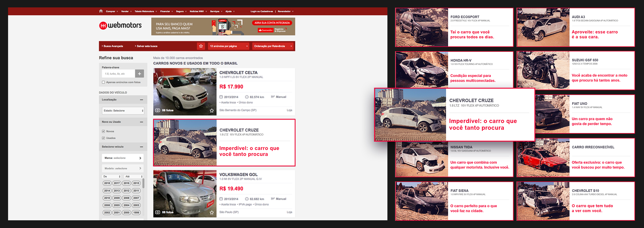Open Revendedor menu
The width and height of the screenshot is (644, 228).
tap(285, 11)
